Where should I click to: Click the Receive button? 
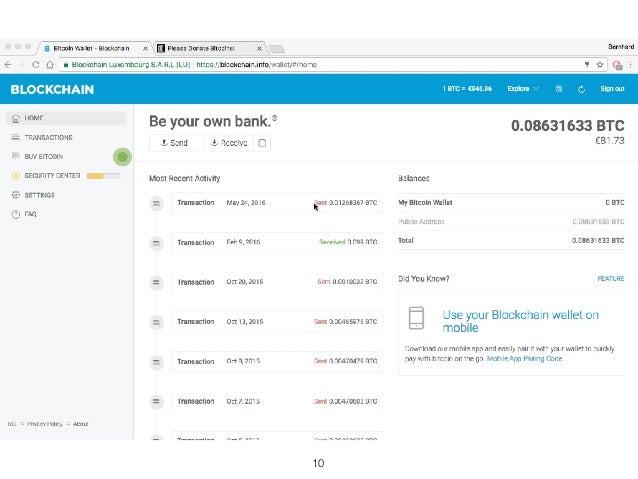coord(229,143)
